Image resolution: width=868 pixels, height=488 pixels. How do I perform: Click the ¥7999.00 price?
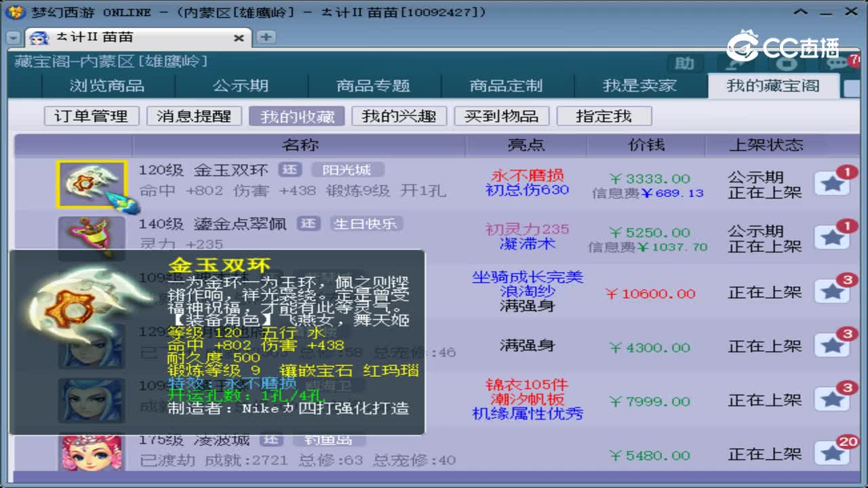[649, 401]
